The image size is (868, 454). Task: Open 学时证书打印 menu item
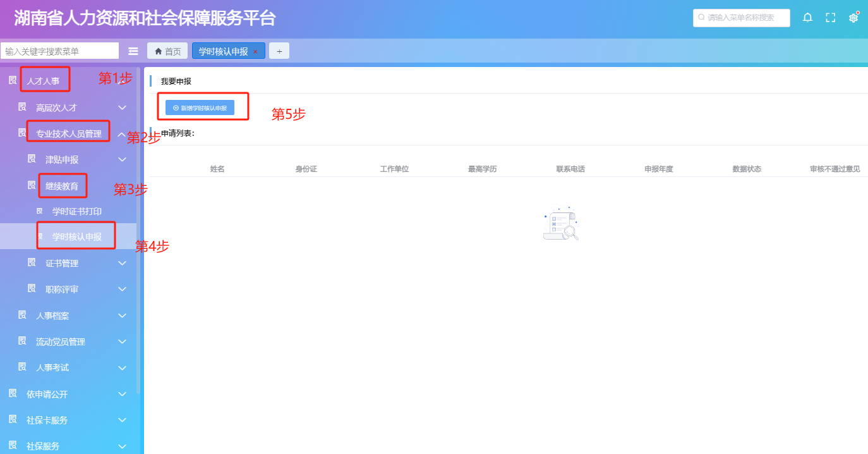(x=76, y=211)
